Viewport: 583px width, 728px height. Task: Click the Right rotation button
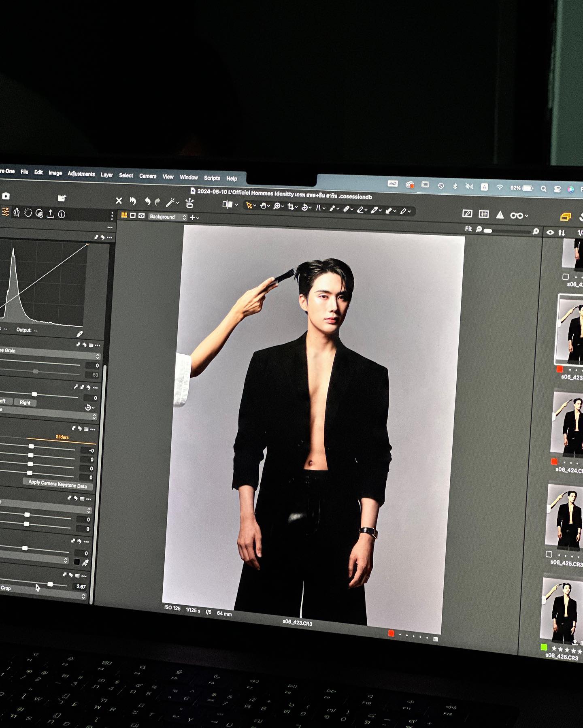pos(25,402)
